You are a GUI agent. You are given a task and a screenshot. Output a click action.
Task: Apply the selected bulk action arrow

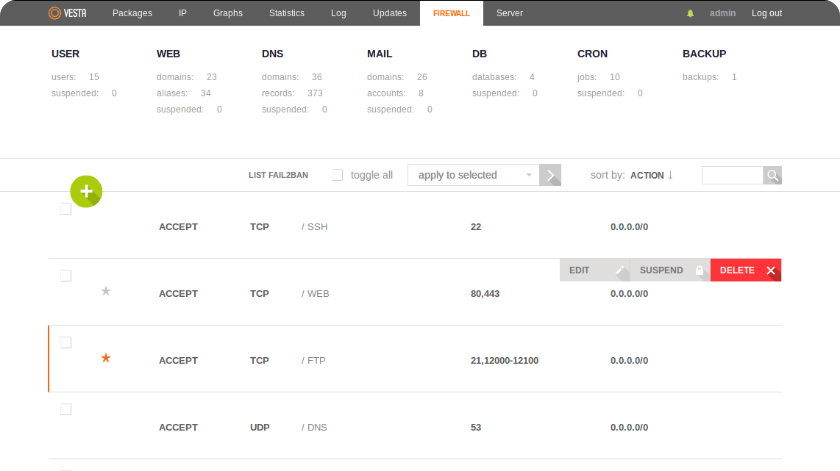pyautogui.click(x=550, y=175)
